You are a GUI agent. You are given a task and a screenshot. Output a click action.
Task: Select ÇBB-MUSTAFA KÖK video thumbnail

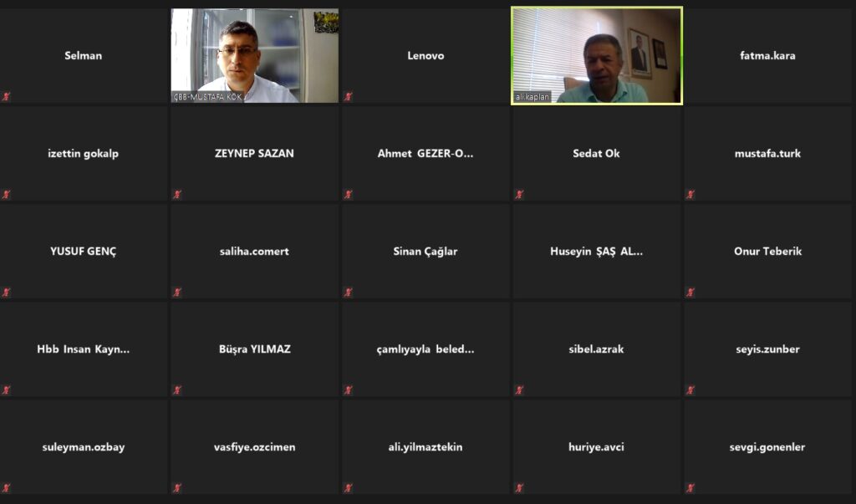[x=254, y=55]
